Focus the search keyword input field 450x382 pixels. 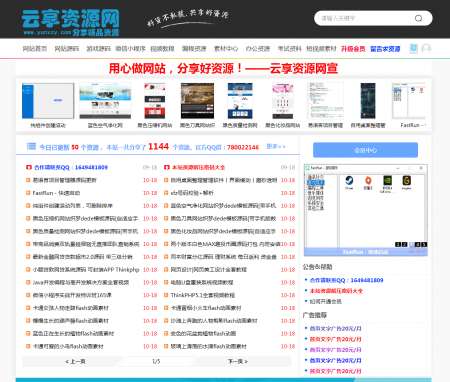[365, 18]
